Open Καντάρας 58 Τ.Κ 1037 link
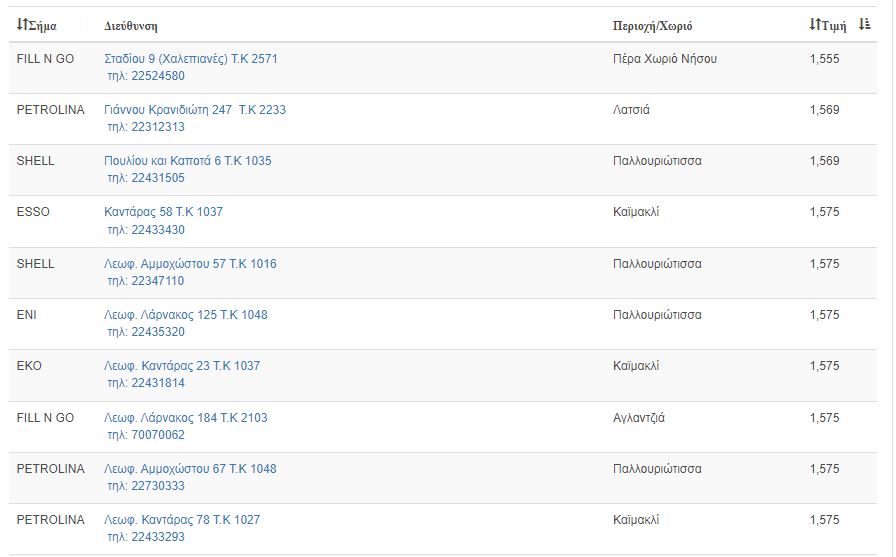 pyautogui.click(x=163, y=212)
